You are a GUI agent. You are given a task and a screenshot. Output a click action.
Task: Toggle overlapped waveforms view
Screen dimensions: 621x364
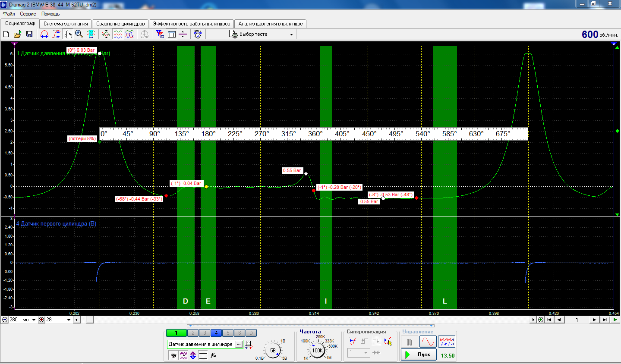tap(129, 35)
